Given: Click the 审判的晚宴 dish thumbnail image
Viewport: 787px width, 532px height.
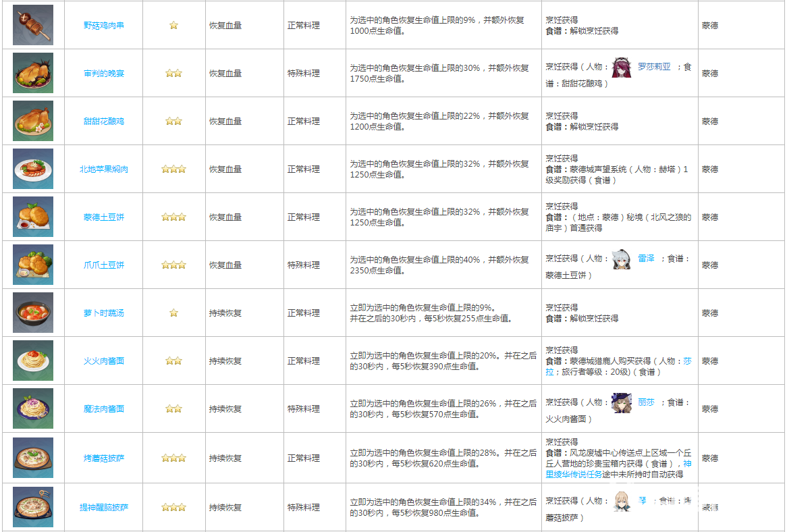Looking at the screenshot, I should point(33,73).
